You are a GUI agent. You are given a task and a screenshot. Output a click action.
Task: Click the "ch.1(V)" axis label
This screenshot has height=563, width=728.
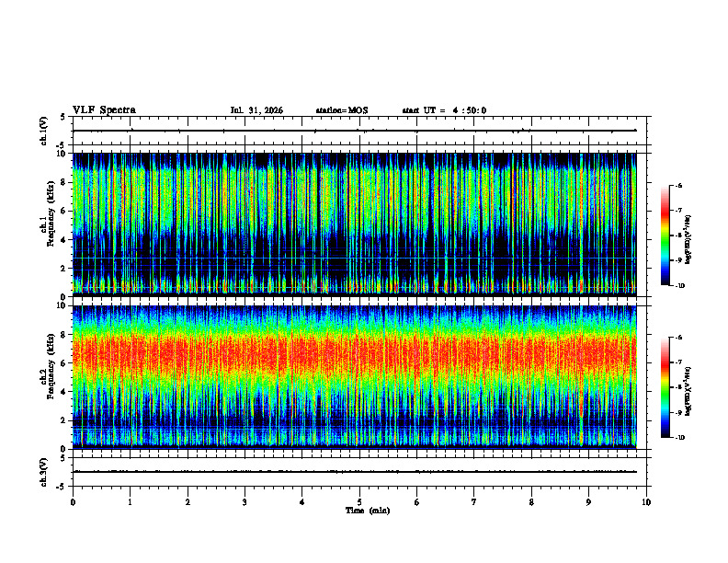[x=44, y=131]
